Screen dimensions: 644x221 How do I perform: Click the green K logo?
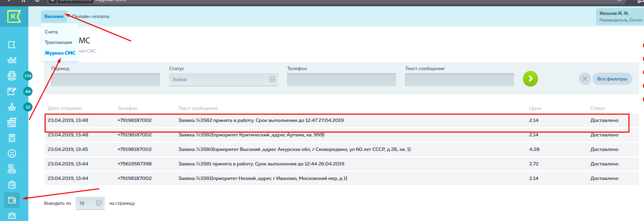coord(14,16)
